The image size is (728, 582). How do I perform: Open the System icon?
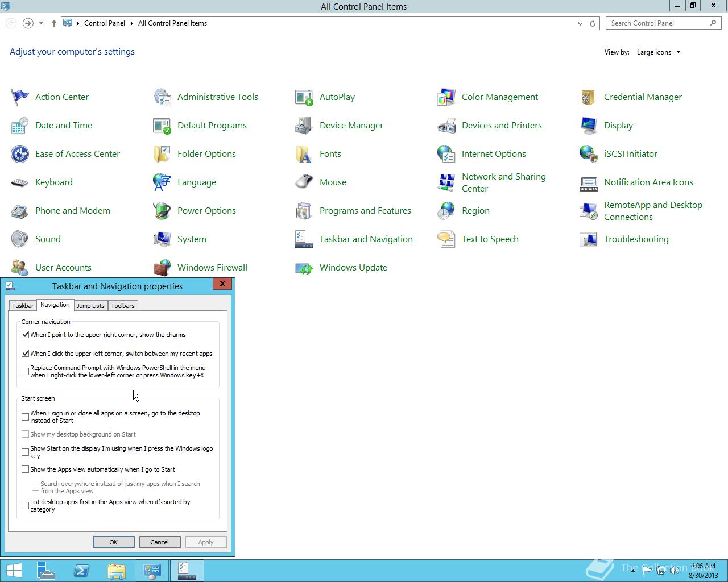pyautogui.click(x=162, y=239)
